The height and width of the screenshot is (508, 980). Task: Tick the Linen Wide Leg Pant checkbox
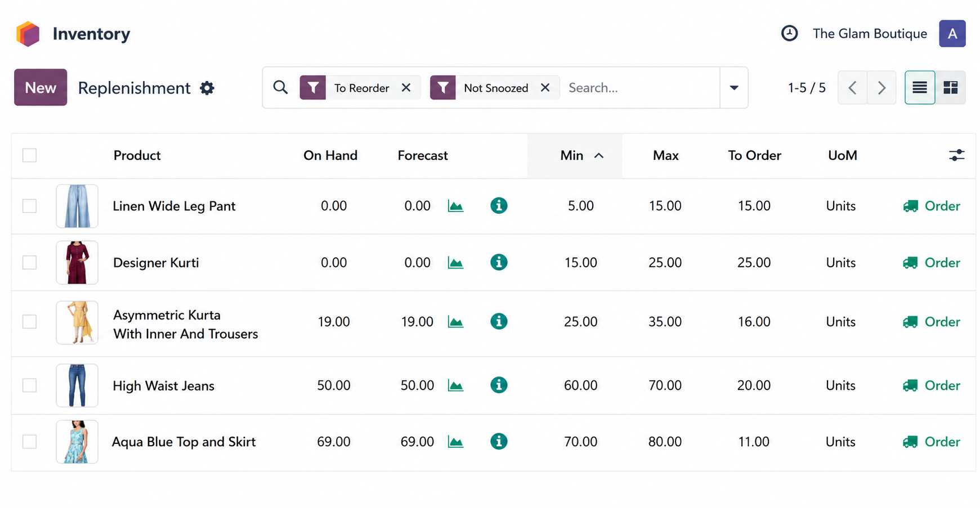click(x=29, y=206)
